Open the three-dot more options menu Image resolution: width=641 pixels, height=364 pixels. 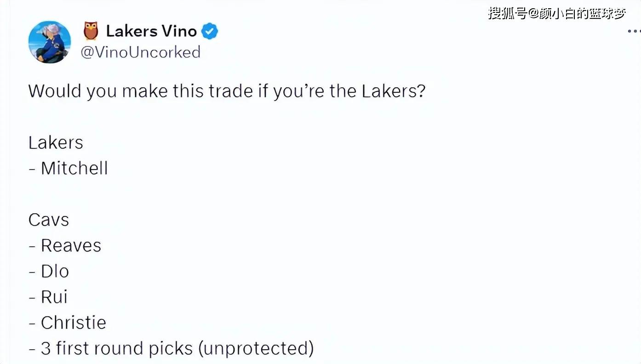pyautogui.click(x=634, y=31)
